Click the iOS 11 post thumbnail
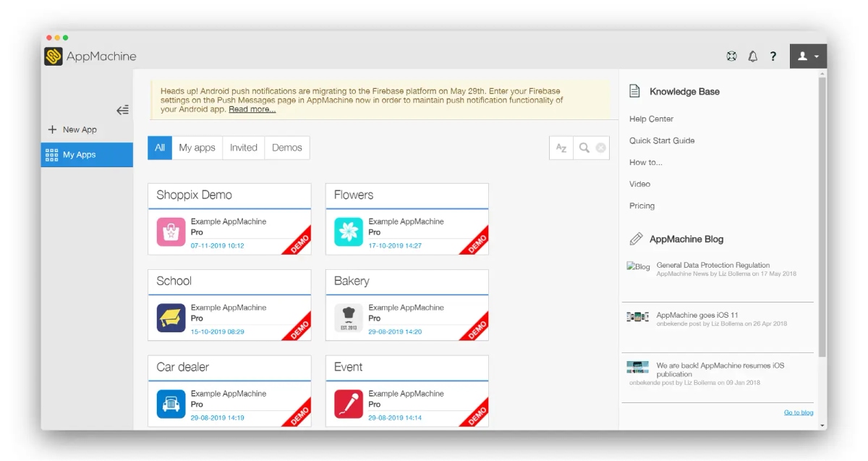The width and height of the screenshot is (868, 461). click(638, 317)
